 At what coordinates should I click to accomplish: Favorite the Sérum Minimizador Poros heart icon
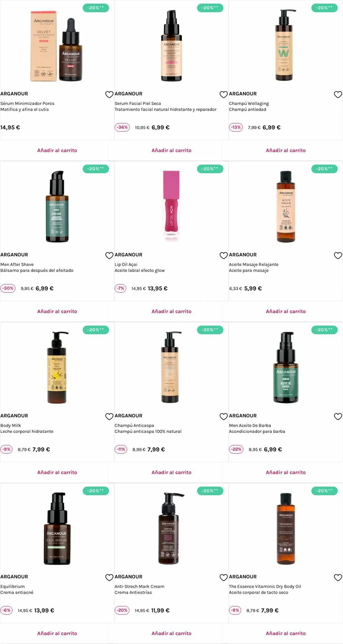pyautogui.click(x=109, y=95)
